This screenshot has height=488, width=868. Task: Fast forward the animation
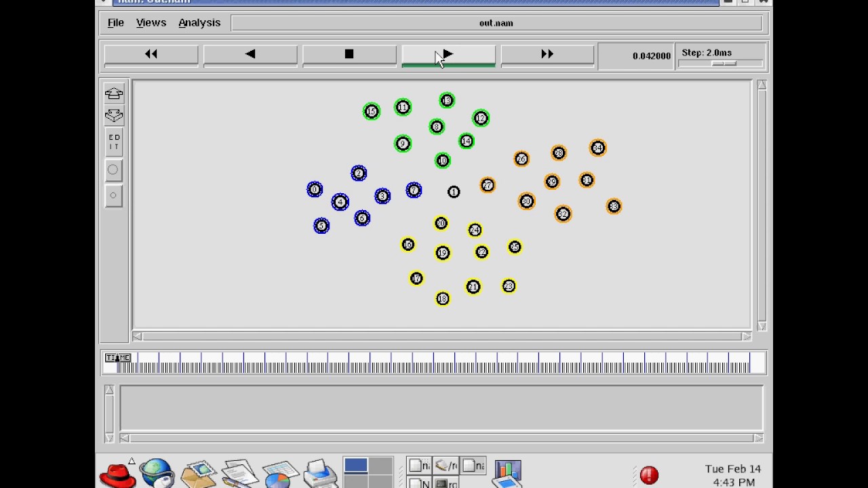click(547, 54)
